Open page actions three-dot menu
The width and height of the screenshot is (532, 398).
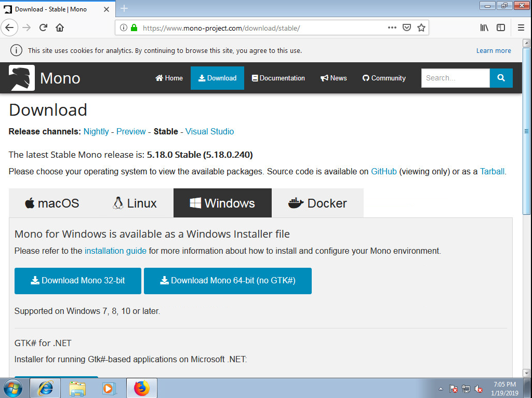click(x=392, y=28)
